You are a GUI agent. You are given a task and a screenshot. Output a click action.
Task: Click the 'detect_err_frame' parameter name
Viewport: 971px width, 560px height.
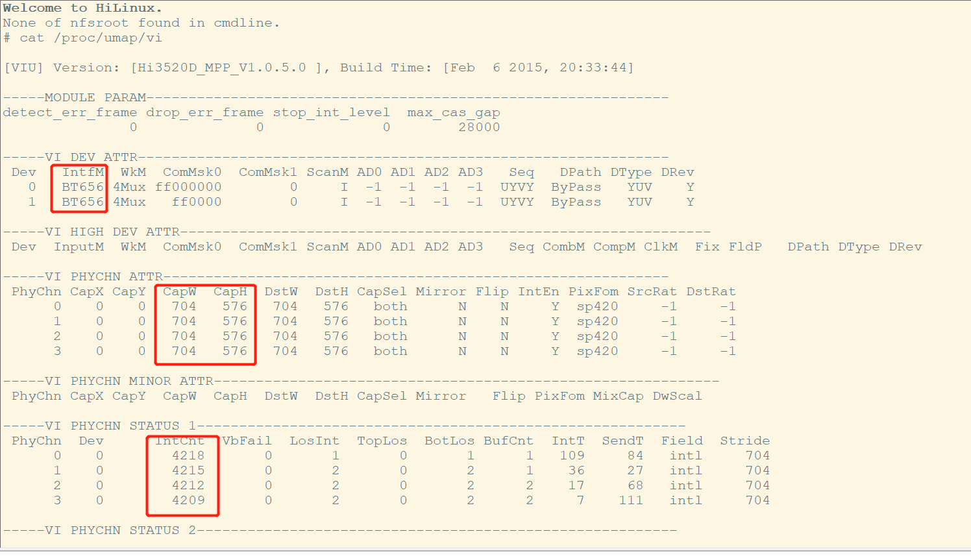70,112
